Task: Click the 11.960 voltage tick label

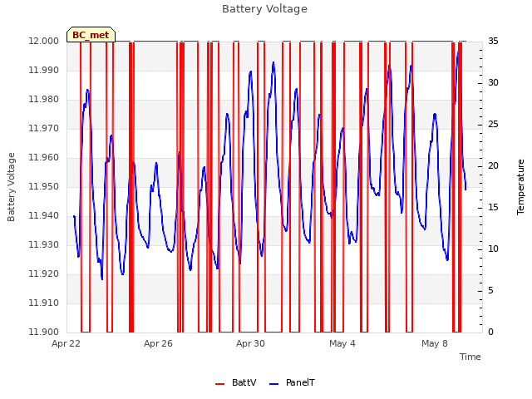Action: 43,158
